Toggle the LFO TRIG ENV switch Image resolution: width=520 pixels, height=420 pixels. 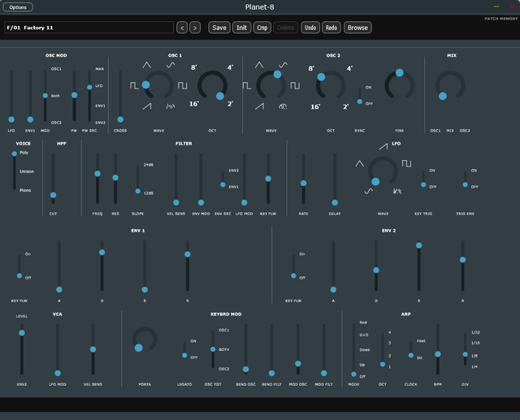466,179
